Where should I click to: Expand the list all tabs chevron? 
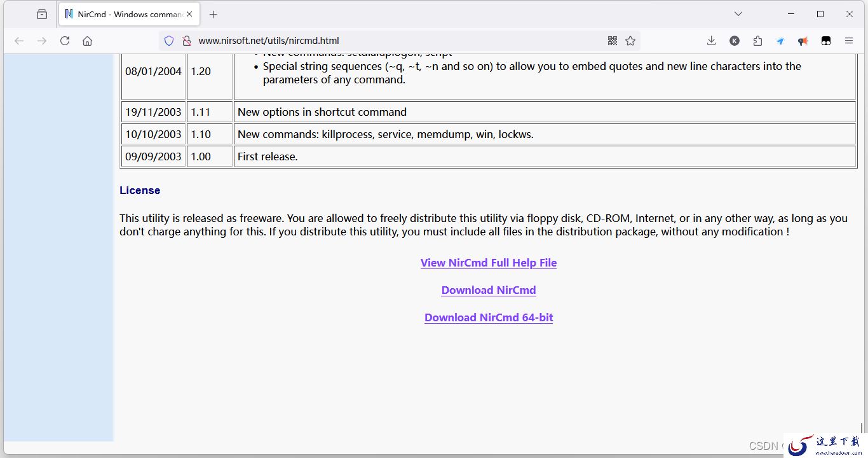click(738, 14)
